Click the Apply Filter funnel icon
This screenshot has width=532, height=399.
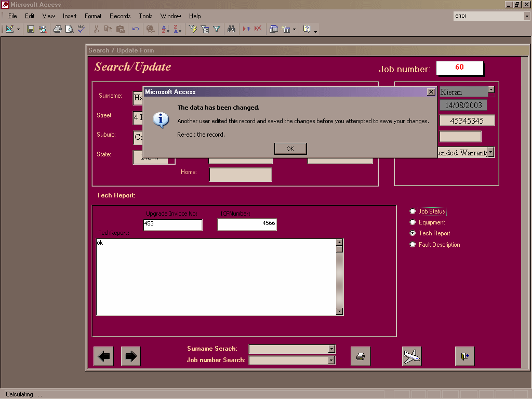point(217,29)
